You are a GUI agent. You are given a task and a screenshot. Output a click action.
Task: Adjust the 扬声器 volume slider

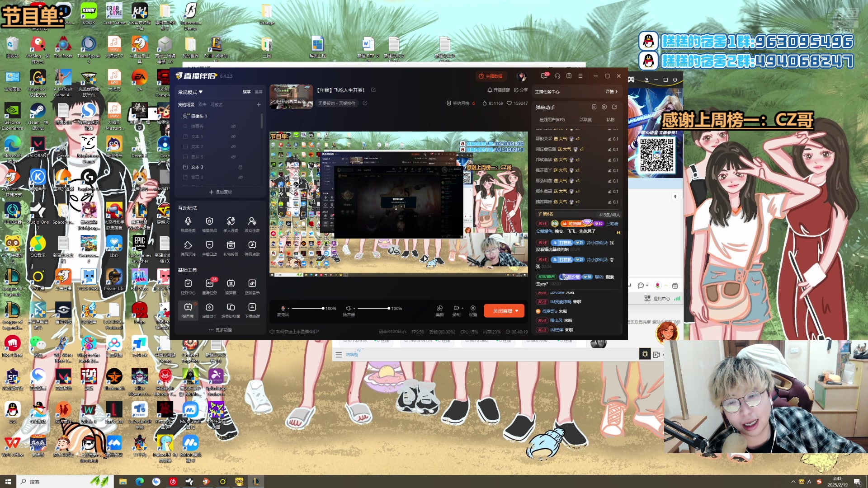(373, 309)
